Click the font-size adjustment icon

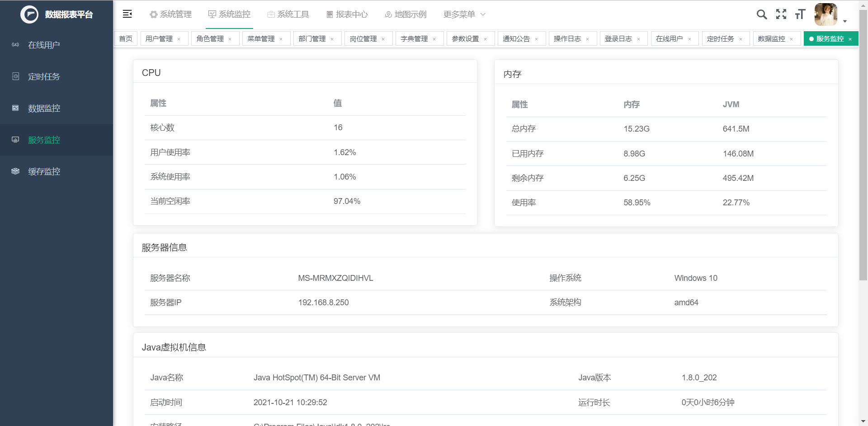click(x=799, y=14)
